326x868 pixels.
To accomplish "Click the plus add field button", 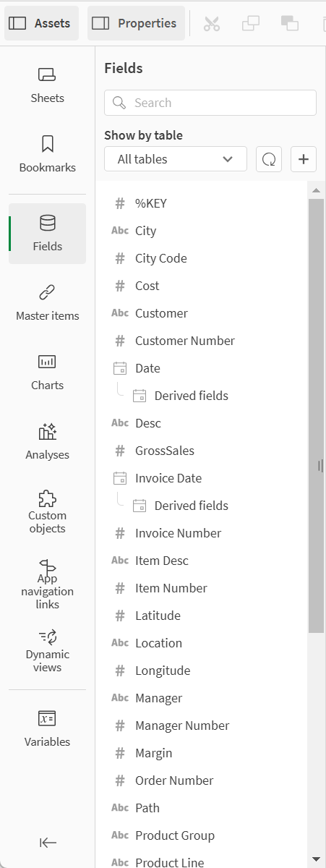I will tap(304, 159).
